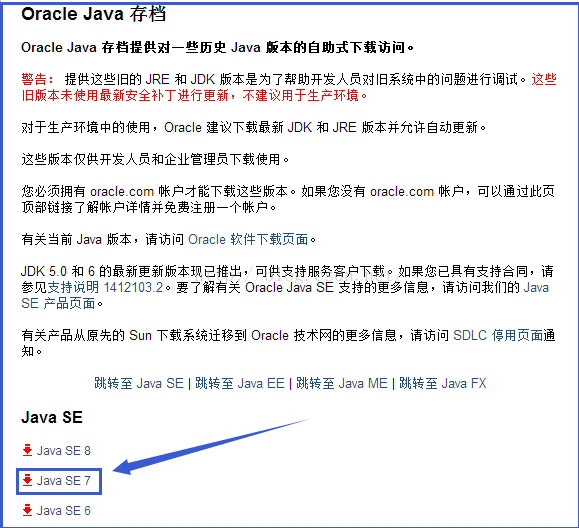Jump to the Java FX section link
The image size is (579, 528).
coord(443,383)
